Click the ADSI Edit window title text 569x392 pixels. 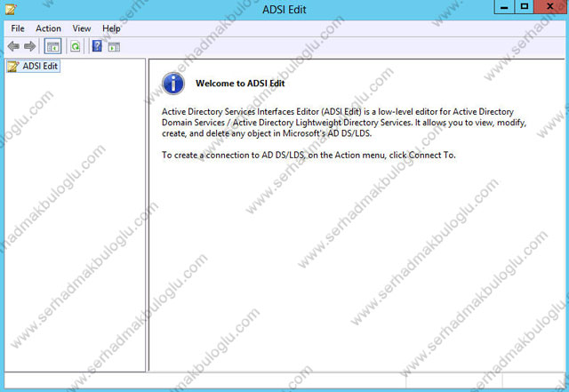pos(284,10)
